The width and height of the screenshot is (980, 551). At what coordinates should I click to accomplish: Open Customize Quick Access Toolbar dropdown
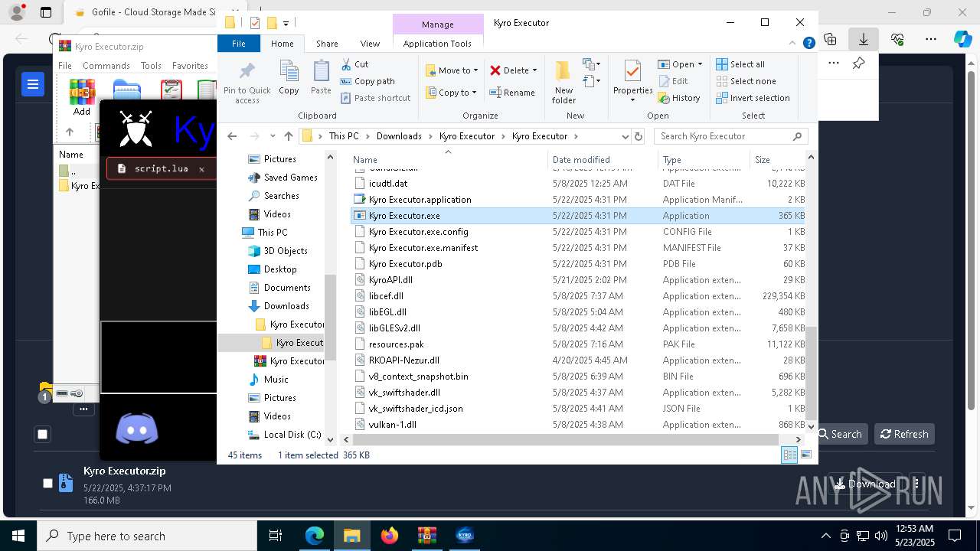coord(286,23)
